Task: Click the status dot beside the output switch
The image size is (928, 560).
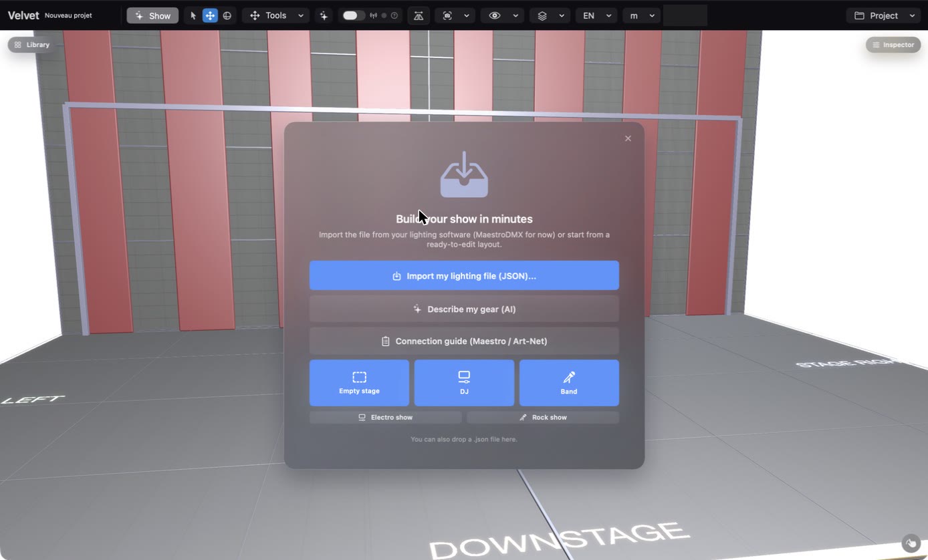Action: (384, 15)
